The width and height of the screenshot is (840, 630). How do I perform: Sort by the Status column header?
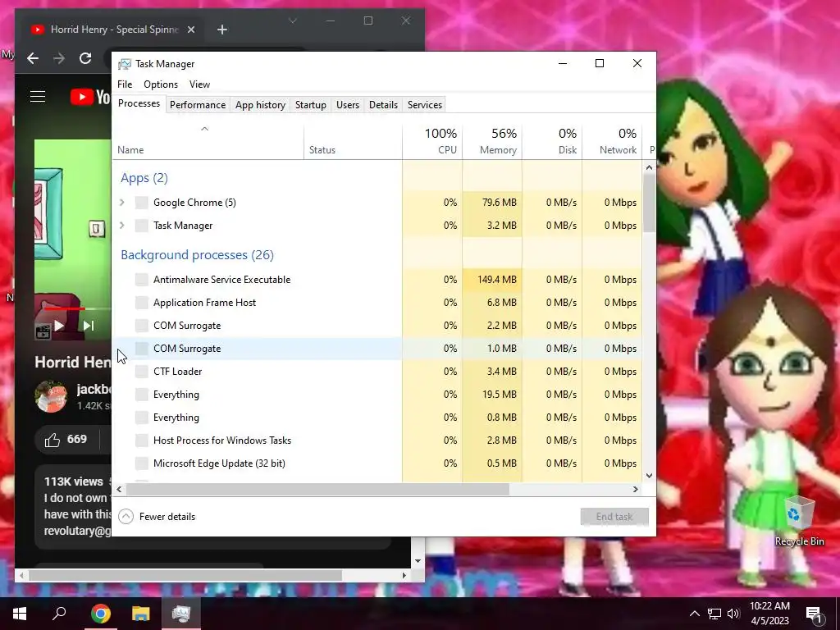pos(353,142)
